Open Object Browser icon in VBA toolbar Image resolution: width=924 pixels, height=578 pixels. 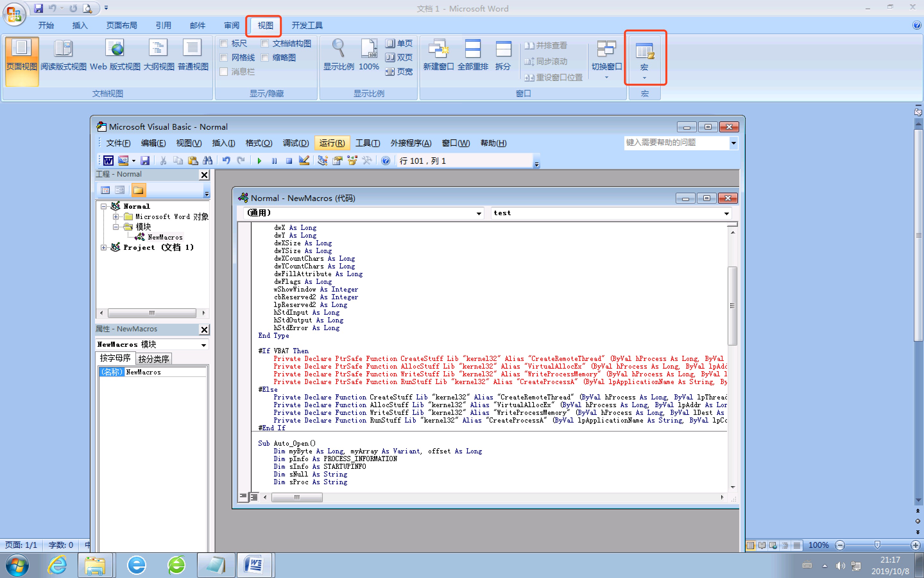352,161
